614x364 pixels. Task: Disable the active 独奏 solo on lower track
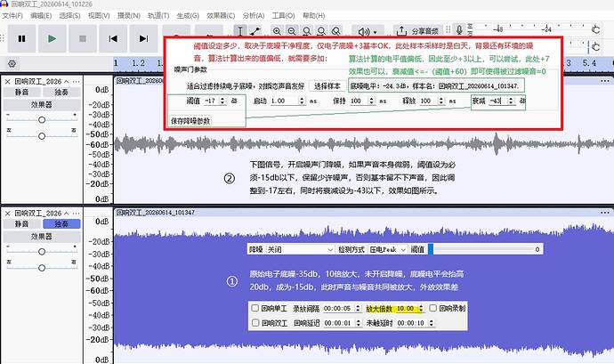coord(61,223)
